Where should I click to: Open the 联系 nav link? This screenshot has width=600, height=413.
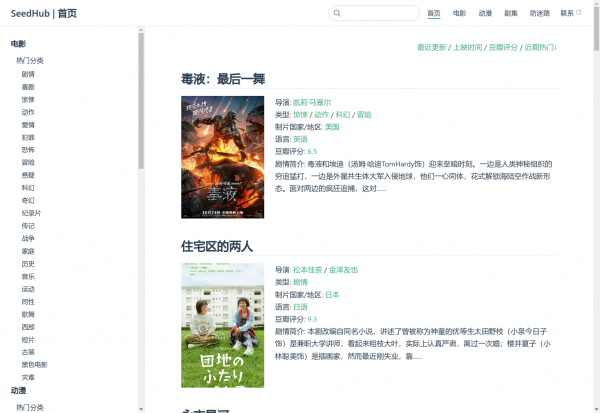[x=567, y=13]
